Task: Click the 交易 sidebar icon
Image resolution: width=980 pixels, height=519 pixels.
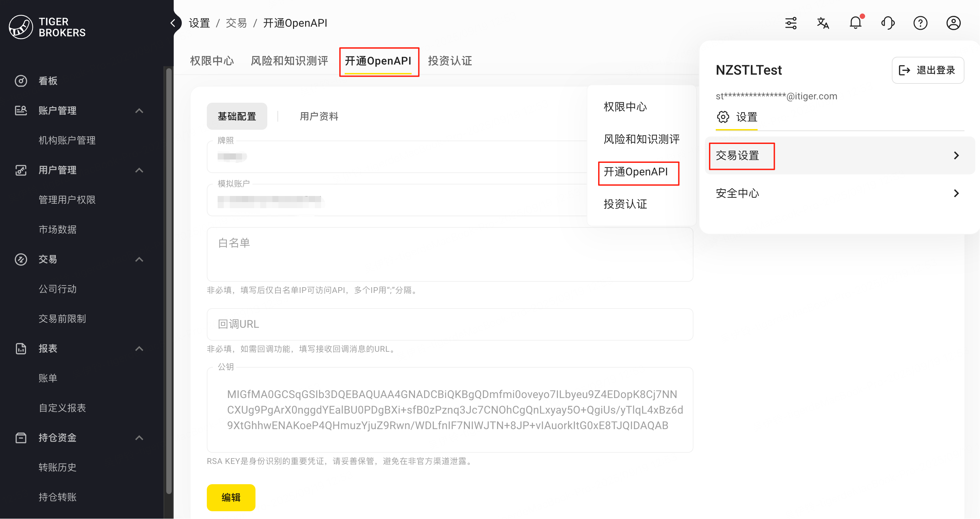Action: coord(21,259)
